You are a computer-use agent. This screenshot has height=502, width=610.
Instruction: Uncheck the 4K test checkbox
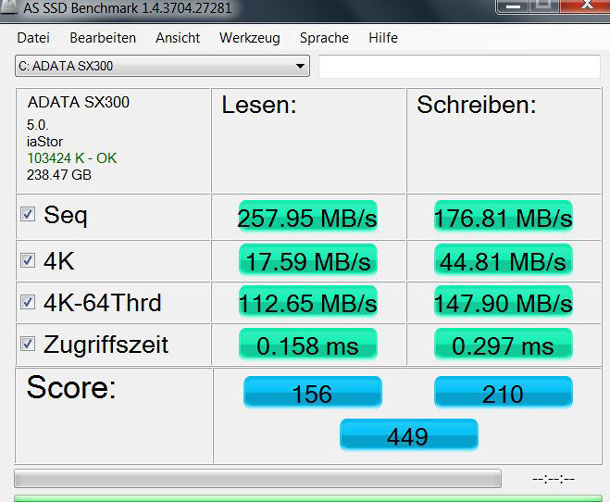pos(28,260)
